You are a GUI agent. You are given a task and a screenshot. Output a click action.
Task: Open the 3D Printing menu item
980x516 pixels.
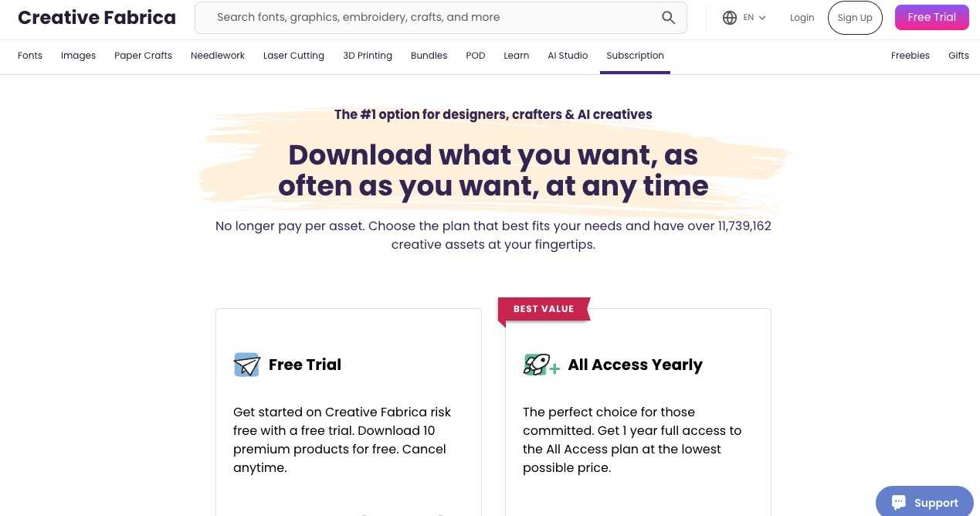click(x=368, y=56)
